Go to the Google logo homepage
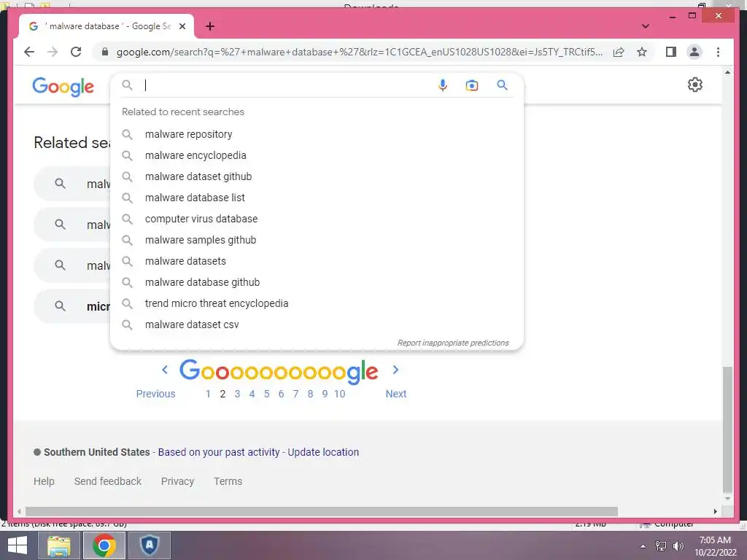 point(63,86)
